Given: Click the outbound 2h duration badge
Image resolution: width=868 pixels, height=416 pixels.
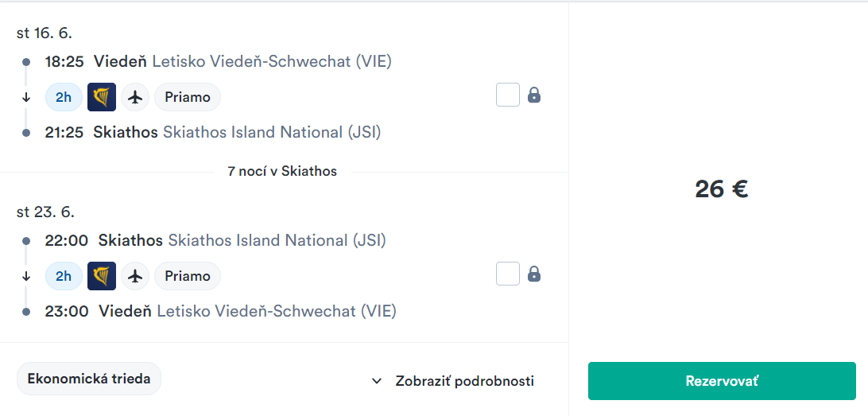Looking at the screenshot, I should click(x=64, y=97).
